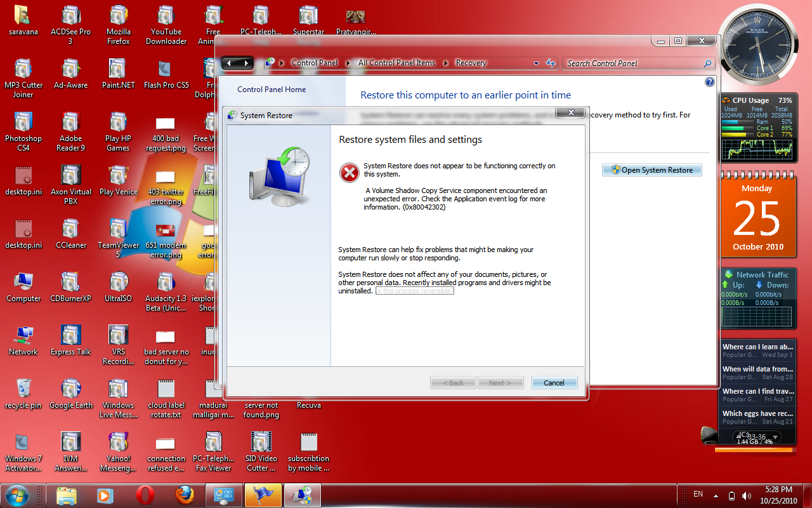This screenshot has width=812, height=508.
Task: Launch CDBurnerXP desktop shortcut
Action: 70,287
